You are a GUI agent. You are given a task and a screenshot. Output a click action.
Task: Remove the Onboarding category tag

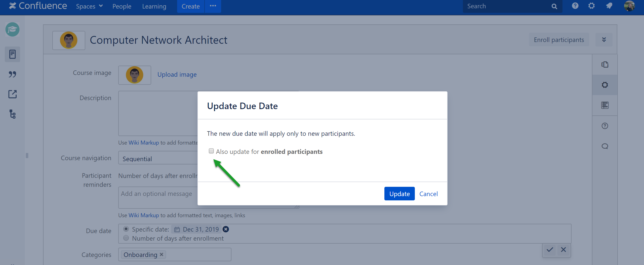pyautogui.click(x=162, y=254)
